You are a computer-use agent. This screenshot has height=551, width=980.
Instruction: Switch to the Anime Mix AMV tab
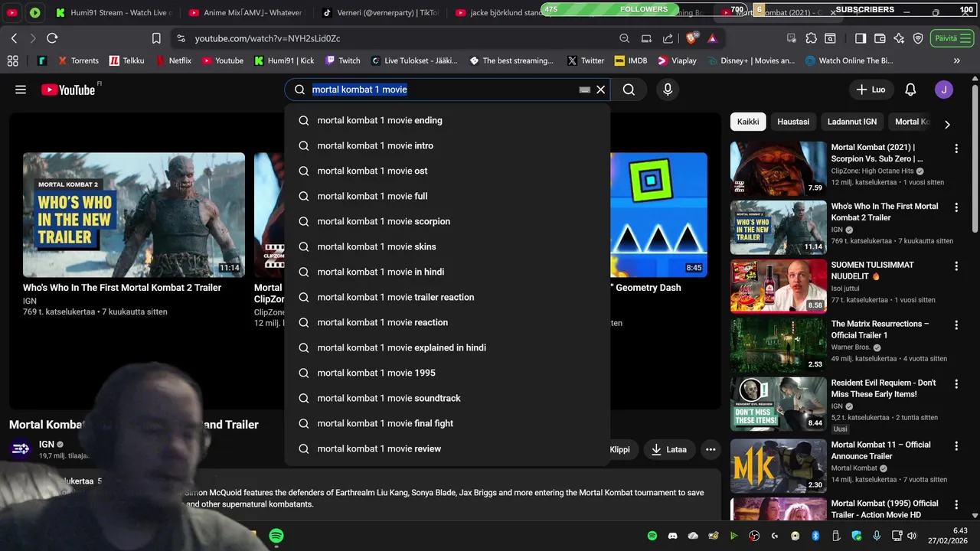[x=245, y=12]
